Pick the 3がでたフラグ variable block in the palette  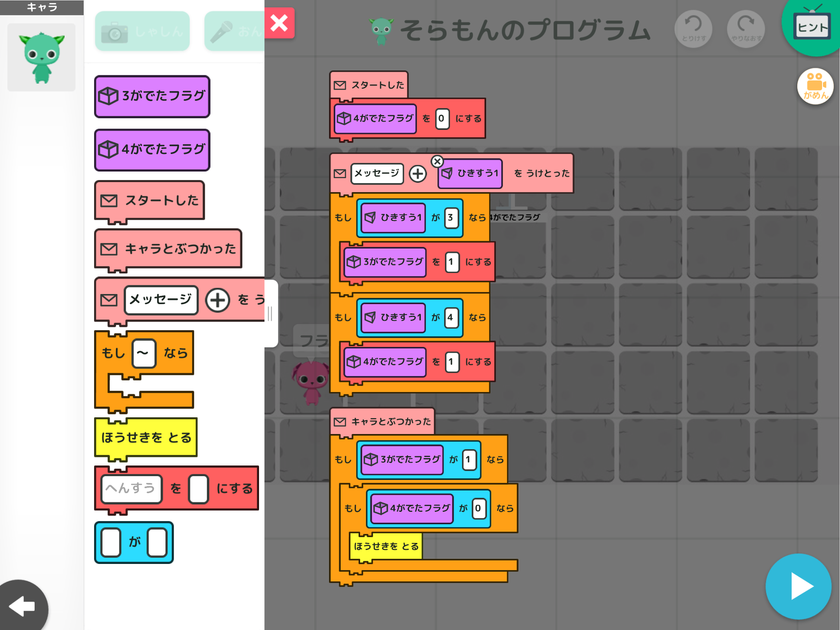point(152,96)
